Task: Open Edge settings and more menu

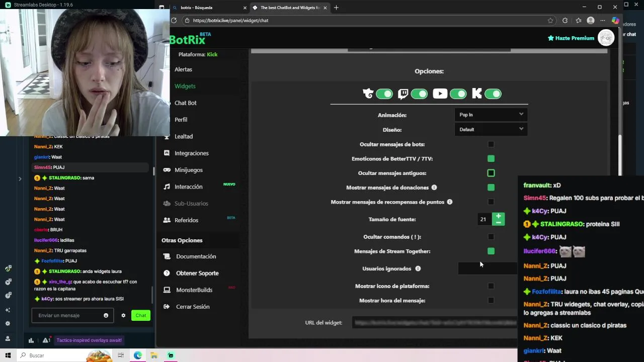Action: click(603, 21)
